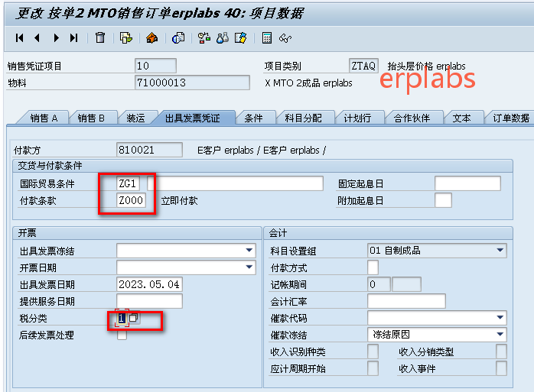Click the clock and scales icon
The image size is (534, 392).
pos(204,37)
